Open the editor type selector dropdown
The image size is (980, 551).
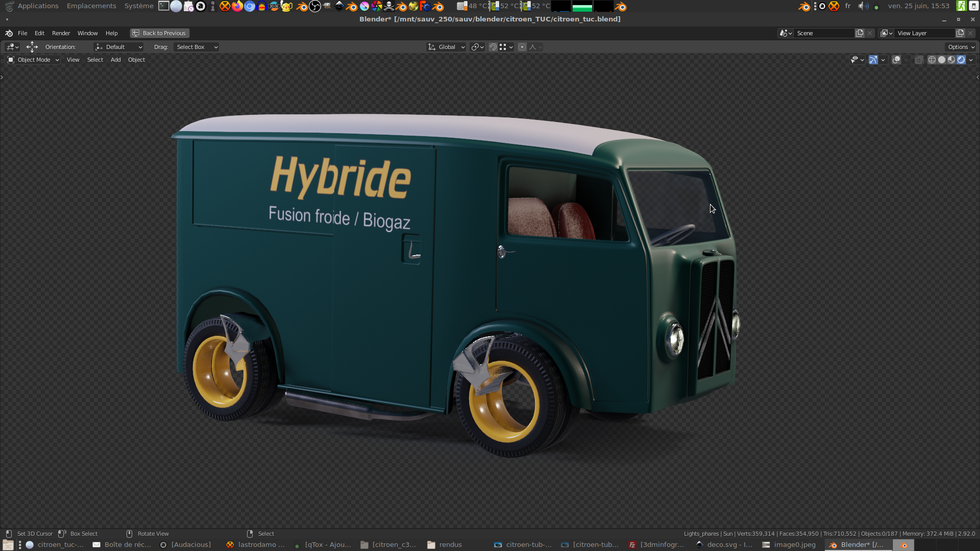pyautogui.click(x=12, y=47)
